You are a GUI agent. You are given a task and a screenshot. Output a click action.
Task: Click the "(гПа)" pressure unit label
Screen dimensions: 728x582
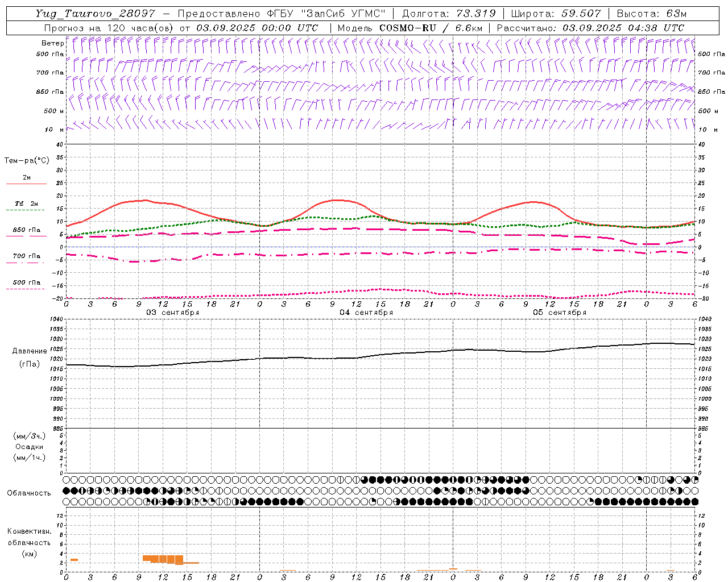(x=30, y=364)
